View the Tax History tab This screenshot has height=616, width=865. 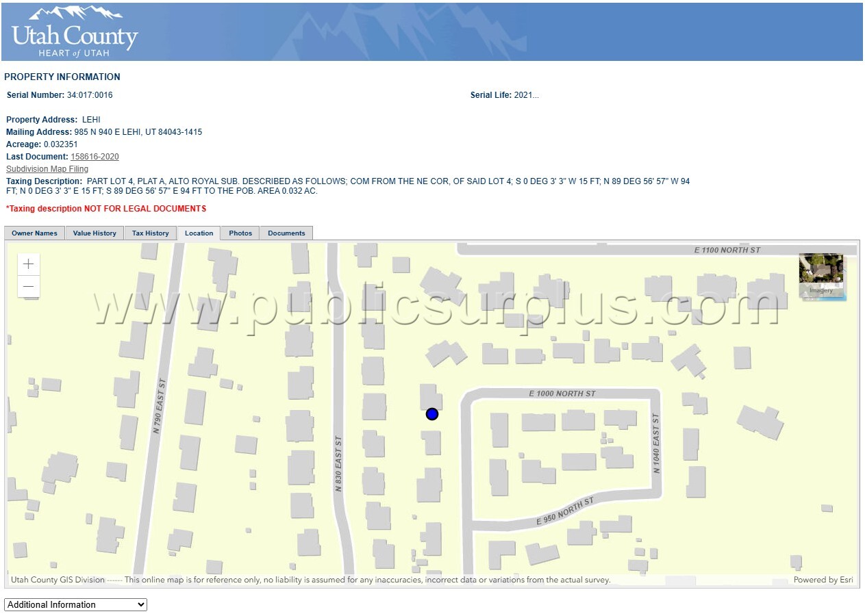coord(150,233)
